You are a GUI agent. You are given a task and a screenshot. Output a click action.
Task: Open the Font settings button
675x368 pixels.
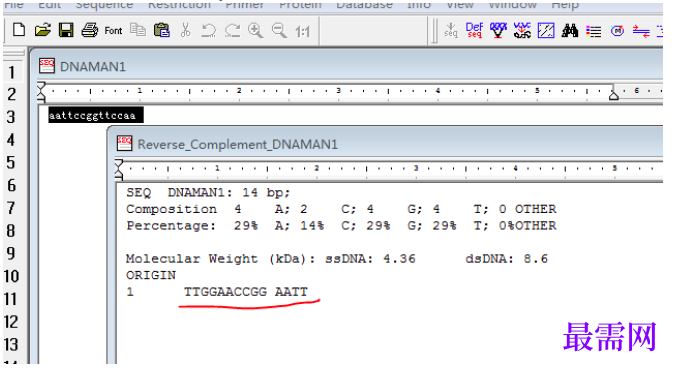(x=113, y=31)
